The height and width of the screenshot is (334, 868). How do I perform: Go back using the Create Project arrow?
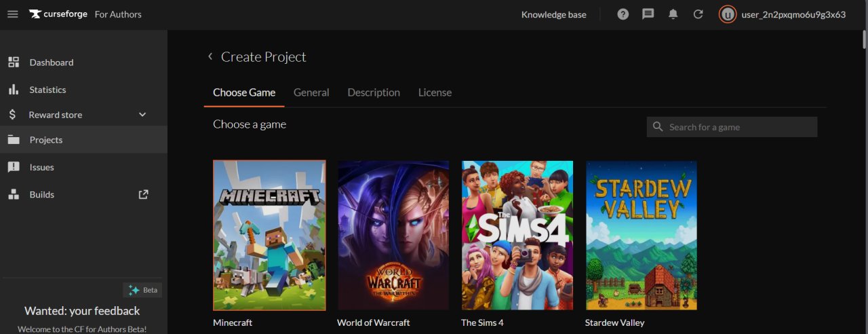[x=210, y=56]
